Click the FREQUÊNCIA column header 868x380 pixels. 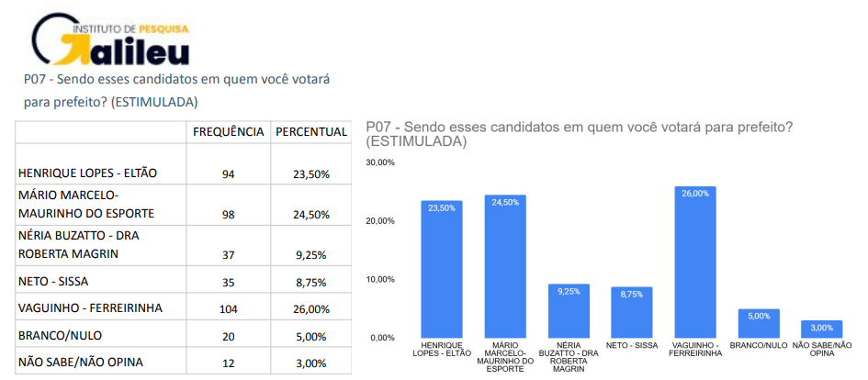coord(228,131)
